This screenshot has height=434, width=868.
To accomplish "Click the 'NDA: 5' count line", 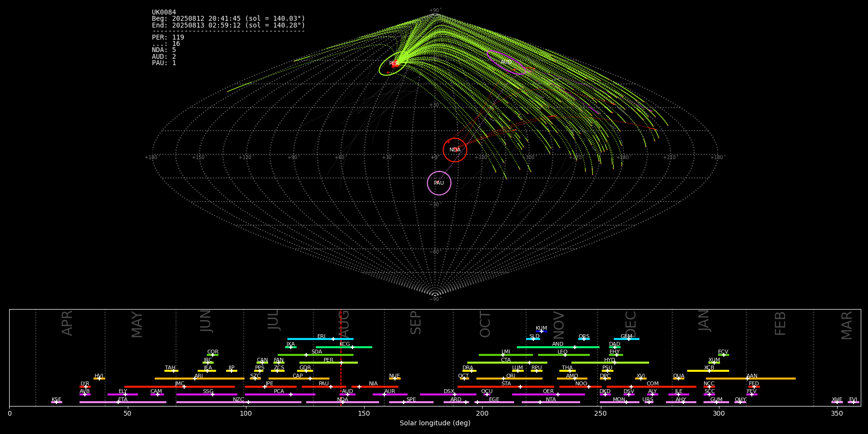I will (x=164, y=50).
